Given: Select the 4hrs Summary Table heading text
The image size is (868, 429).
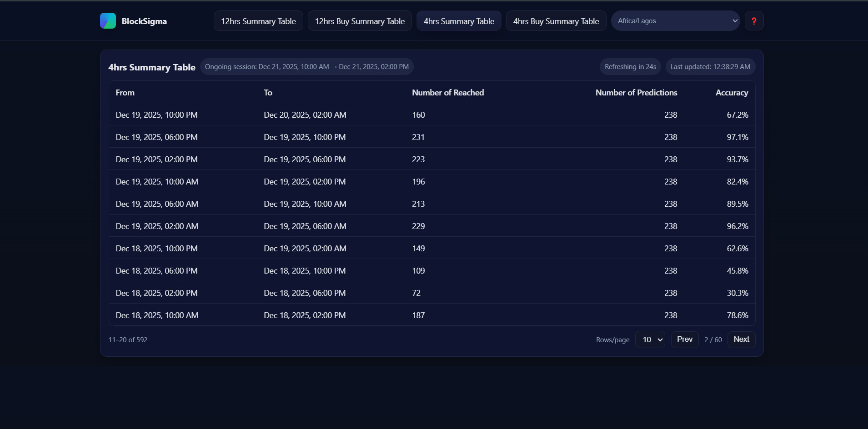Looking at the screenshot, I should point(152,67).
